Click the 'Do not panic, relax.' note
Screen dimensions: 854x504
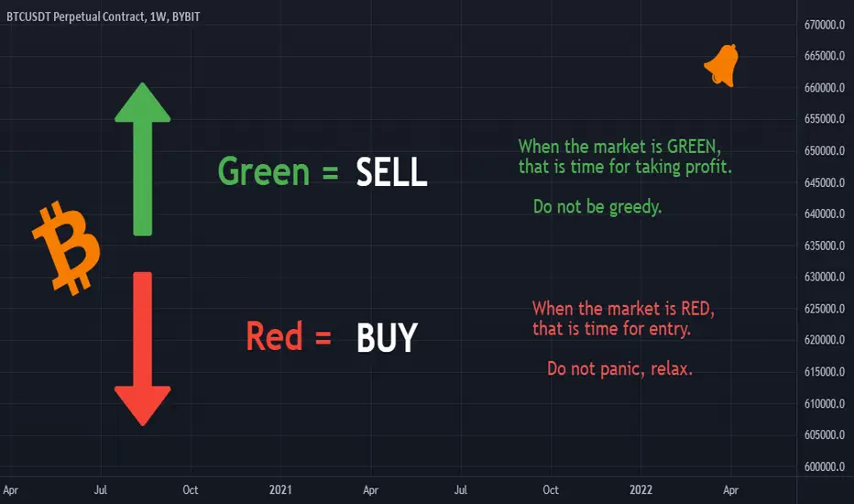pos(619,369)
